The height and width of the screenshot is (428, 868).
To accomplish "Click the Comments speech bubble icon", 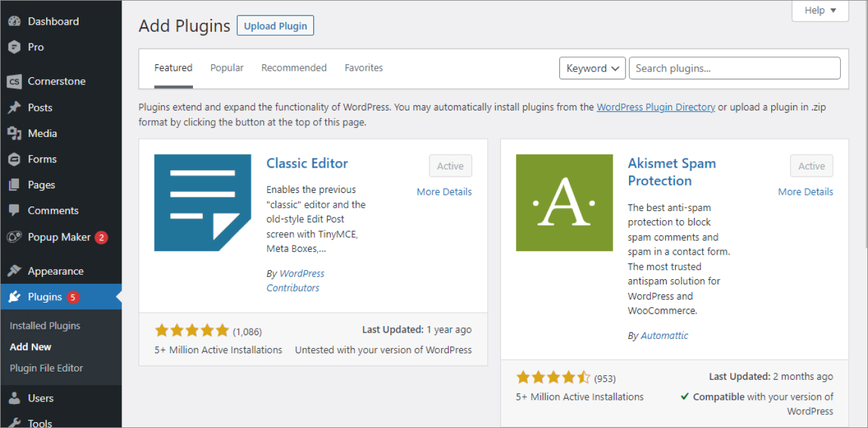I will pyautogui.click(x=14, y=211).
